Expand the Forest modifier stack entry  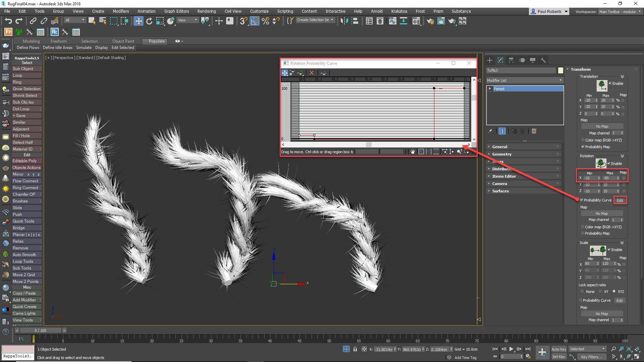pos(490,89)
